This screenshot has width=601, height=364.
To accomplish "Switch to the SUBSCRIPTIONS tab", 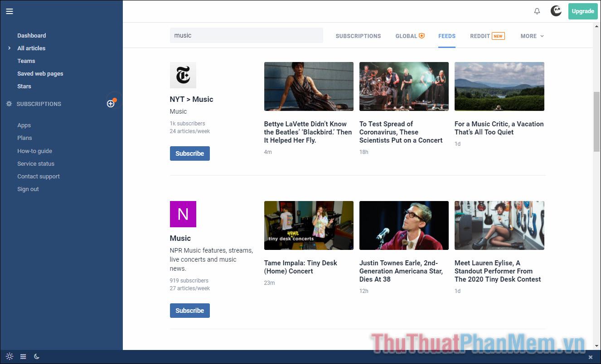I will (358, 36).
